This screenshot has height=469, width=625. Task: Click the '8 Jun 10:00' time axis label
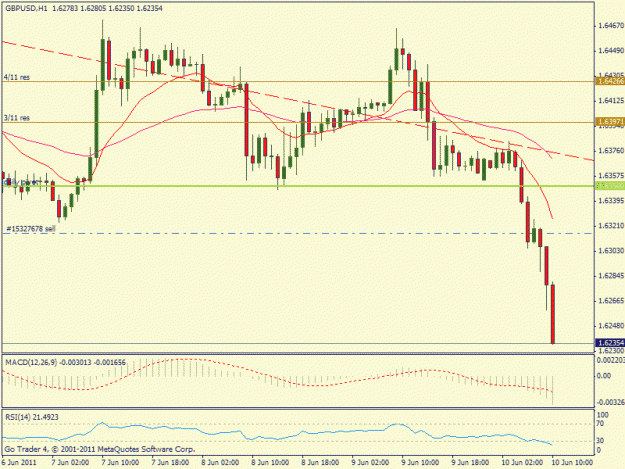(270, 463)
